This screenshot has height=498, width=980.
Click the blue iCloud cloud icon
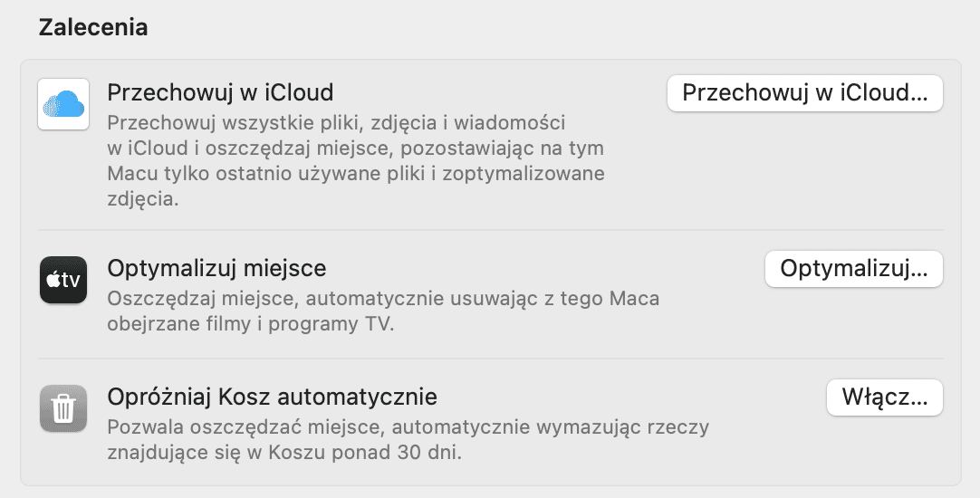click(63, 104)
